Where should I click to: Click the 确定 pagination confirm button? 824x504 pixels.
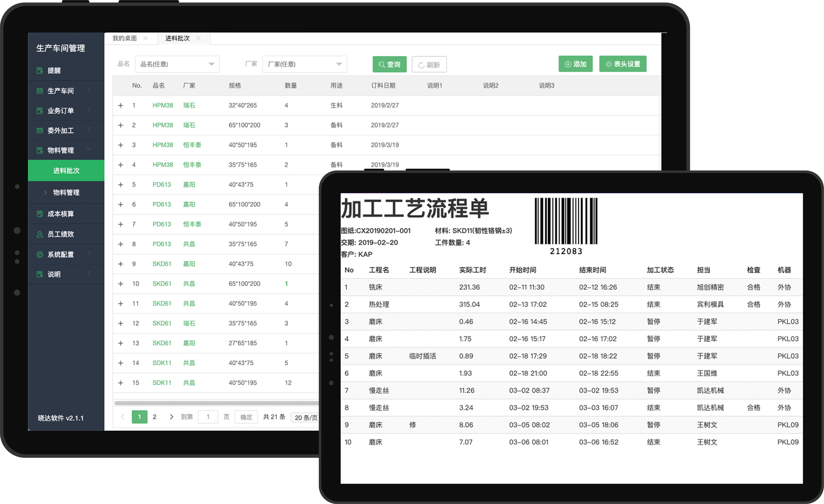coord(246,417)
